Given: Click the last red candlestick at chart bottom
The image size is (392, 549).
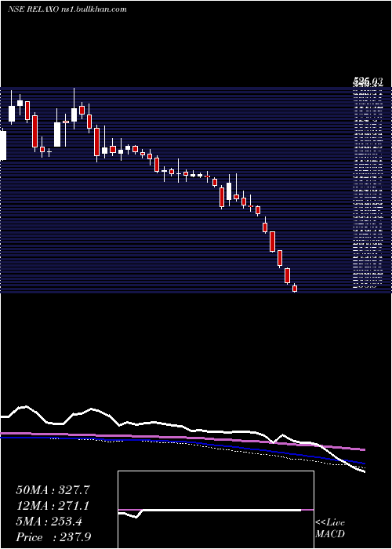Looking at the screenshot, I should pos(295,289).
